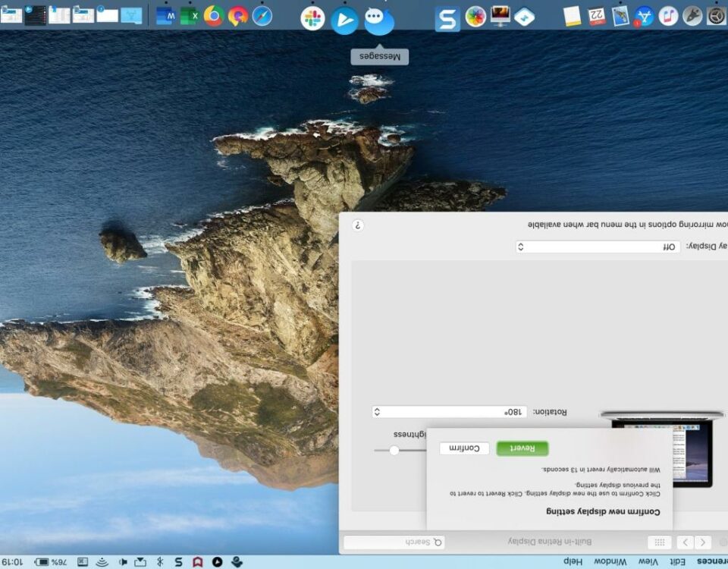Open orange swirl browser icon beside Chrome
This screenshot has height=569, width=728.
237,16
